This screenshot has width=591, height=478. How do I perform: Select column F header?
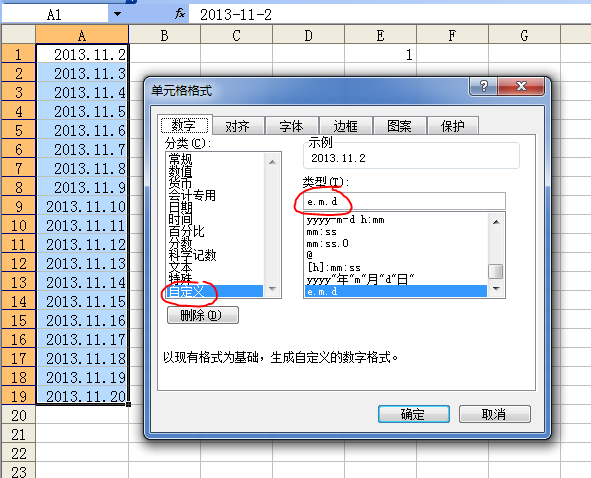click(452, 35)
